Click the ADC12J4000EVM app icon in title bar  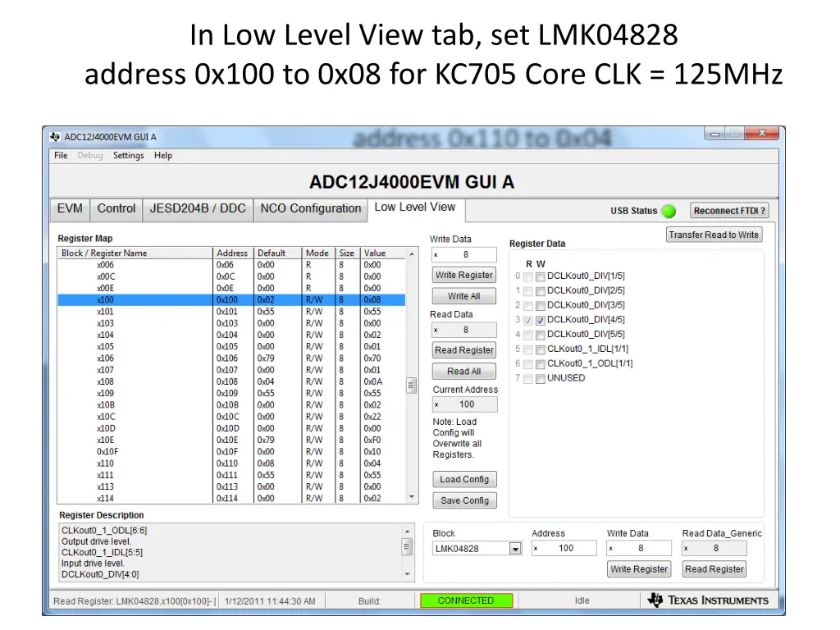click(55, 137)
